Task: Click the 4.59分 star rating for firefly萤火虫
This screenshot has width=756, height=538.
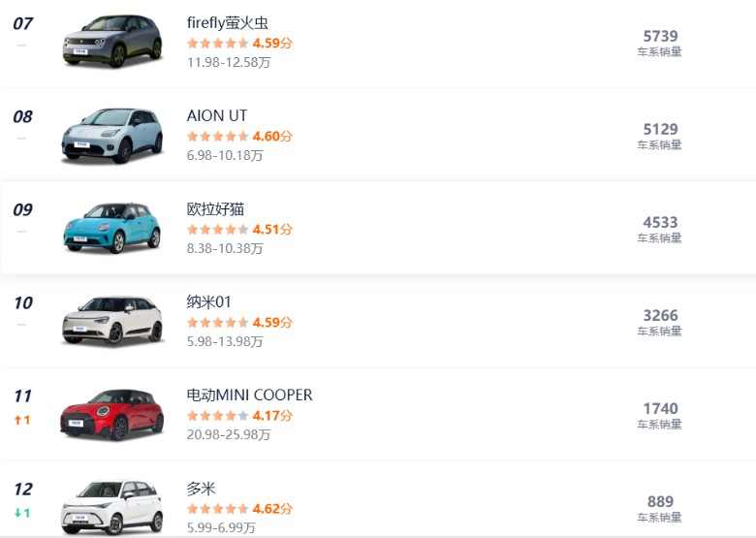Action: 218,43
